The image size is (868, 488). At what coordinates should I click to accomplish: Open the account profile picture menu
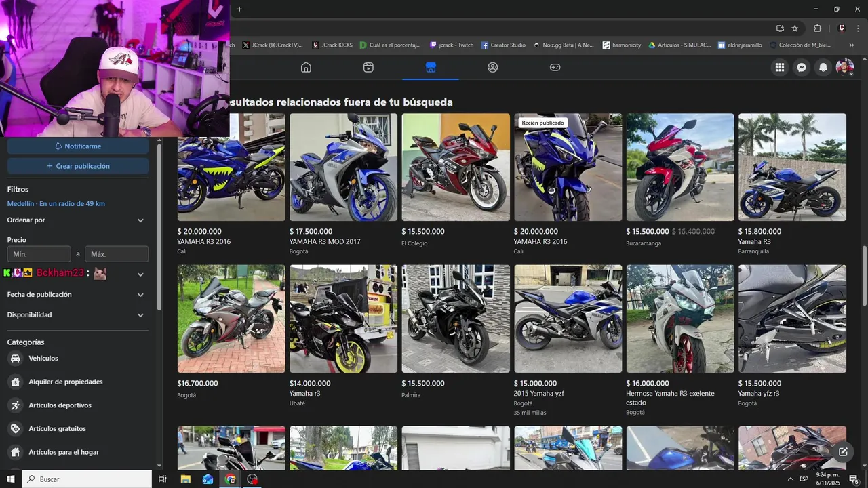[844, 67]
